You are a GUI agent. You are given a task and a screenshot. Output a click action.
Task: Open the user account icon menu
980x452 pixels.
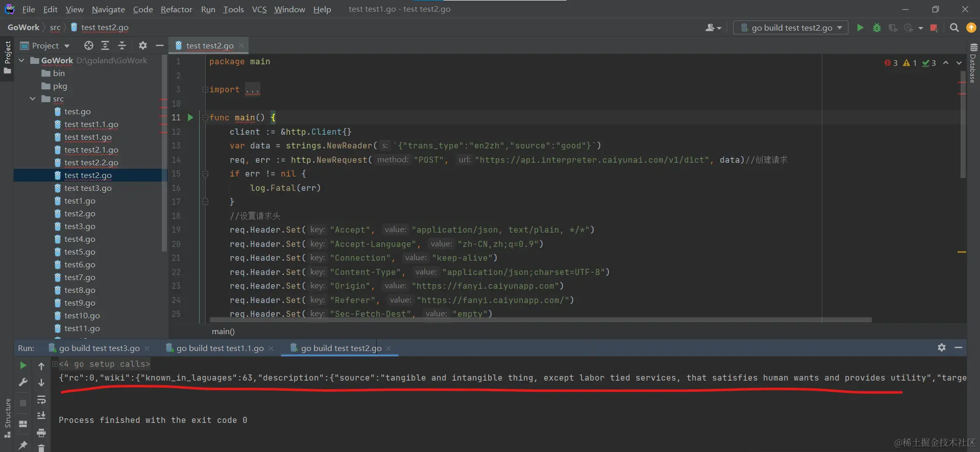(713, 28)
